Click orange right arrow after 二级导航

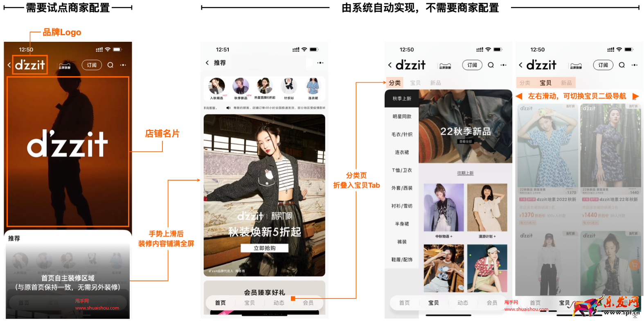pos(635,96)
